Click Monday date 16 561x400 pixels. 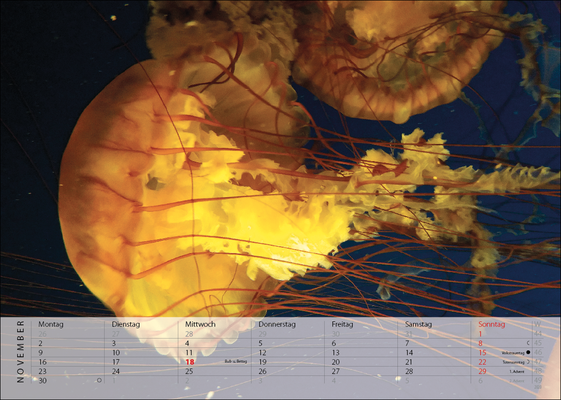tap(43, 362)
